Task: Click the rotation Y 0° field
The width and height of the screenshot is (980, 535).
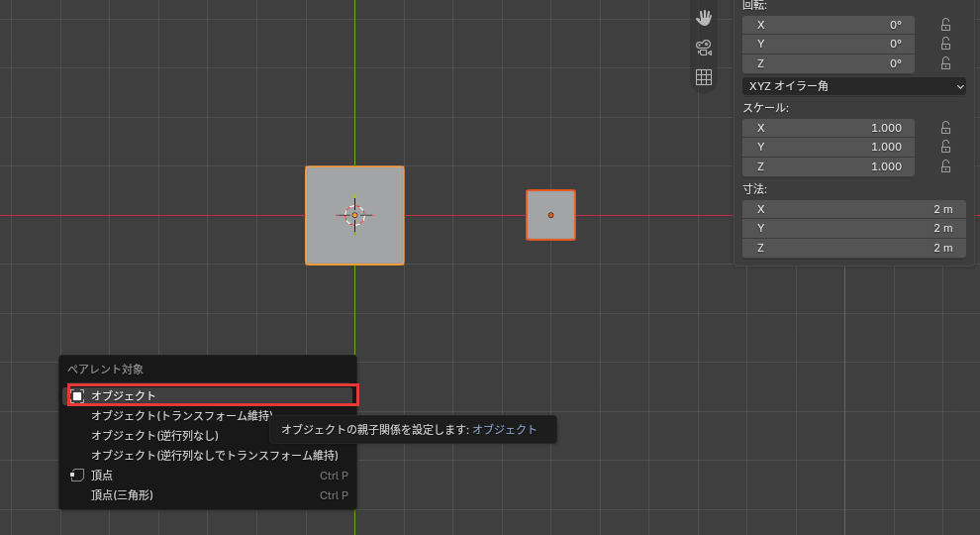Action: [829, 44]
